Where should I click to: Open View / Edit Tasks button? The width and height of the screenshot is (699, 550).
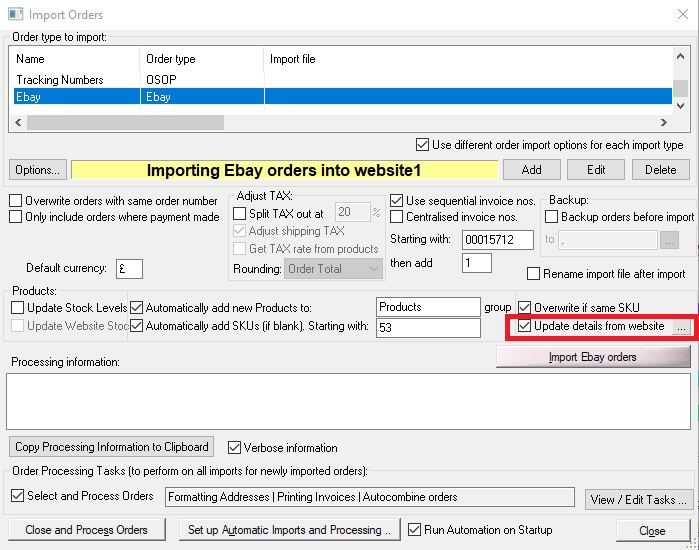point(638,499)
